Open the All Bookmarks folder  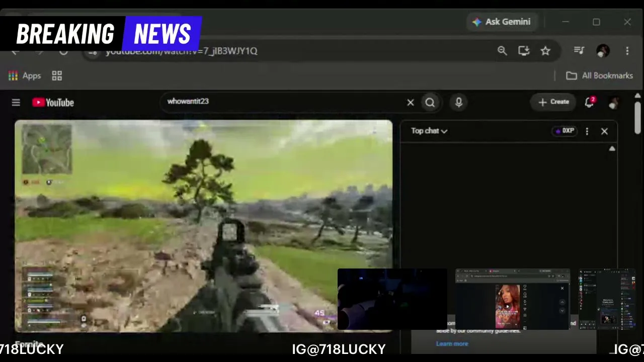[x=599, y=76]
